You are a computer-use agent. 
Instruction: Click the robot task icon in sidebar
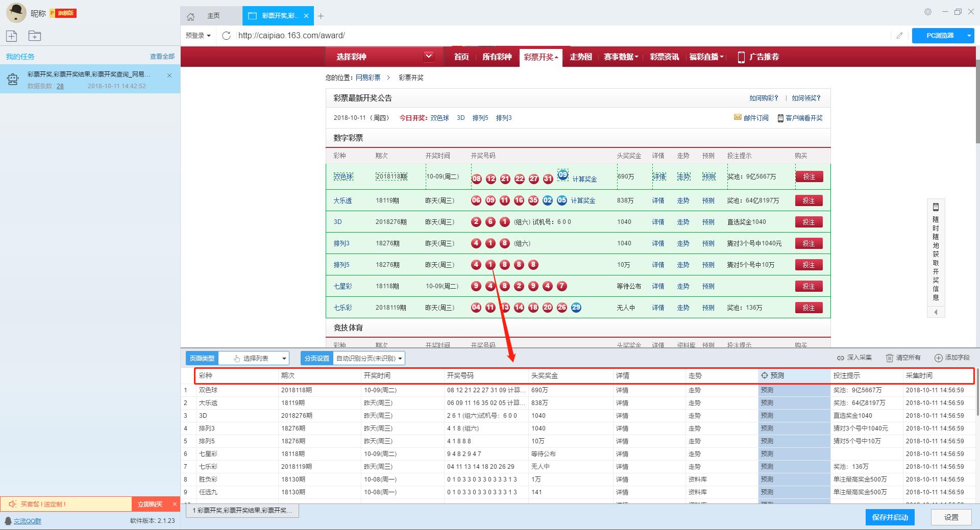13,79
